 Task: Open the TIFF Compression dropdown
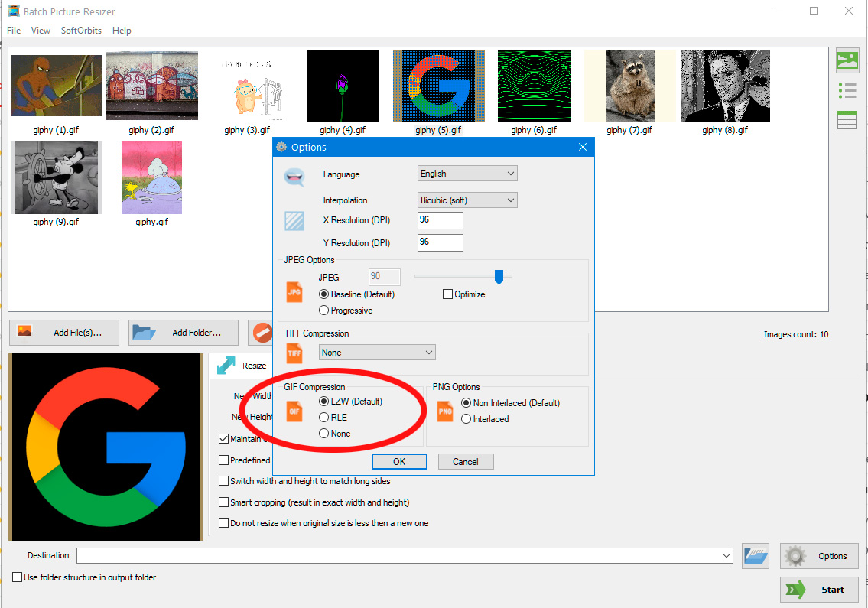(376, 352)
